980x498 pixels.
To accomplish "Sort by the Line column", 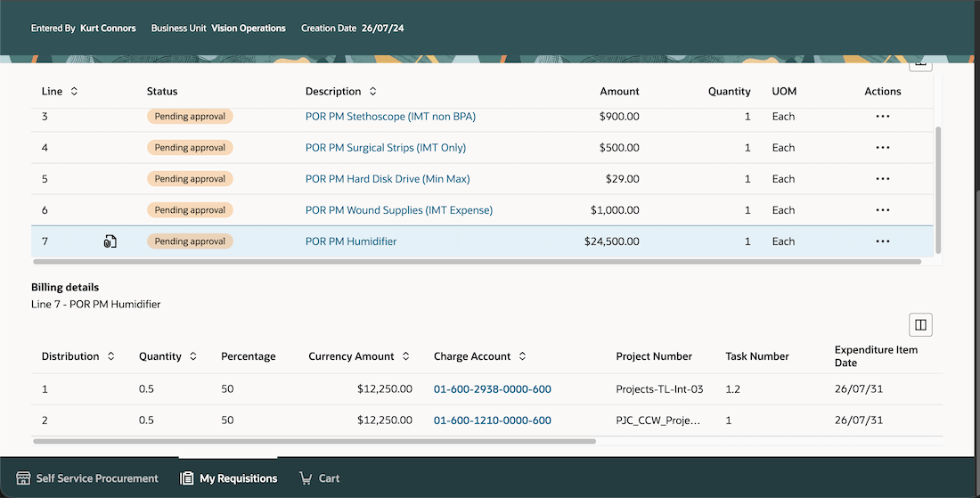I will click(x=74, y=91).
